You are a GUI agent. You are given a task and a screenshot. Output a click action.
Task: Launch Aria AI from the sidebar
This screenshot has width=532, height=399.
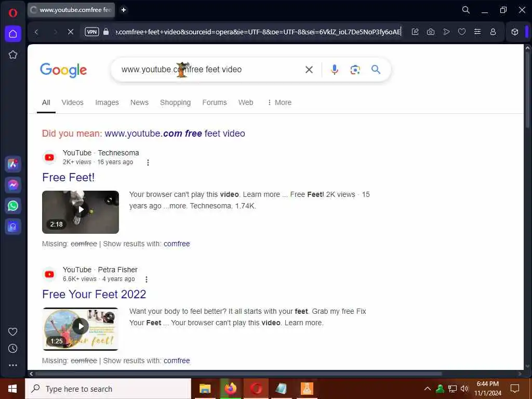[x=13, y=164]
